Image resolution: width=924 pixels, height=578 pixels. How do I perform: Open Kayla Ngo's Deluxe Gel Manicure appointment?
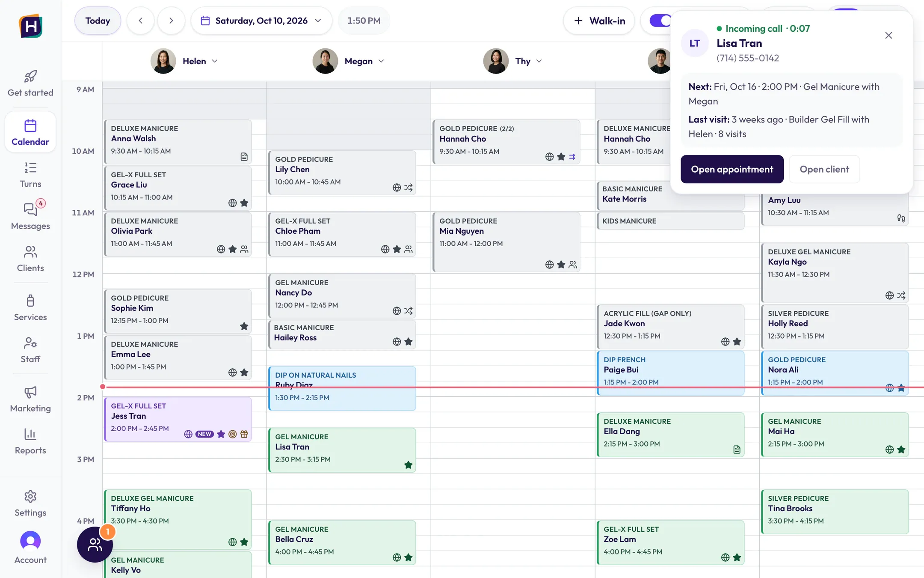(835, 273)
